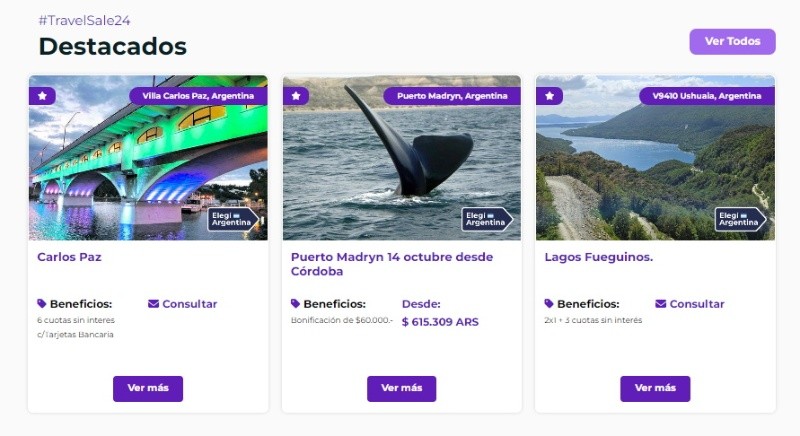Open the whale tail photo thumbnail
Screen dimensions: 800x436
[x=402, y=158]
